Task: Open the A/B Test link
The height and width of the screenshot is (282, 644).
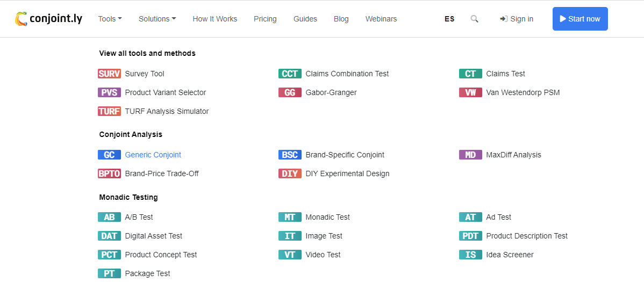Action: 139,217
